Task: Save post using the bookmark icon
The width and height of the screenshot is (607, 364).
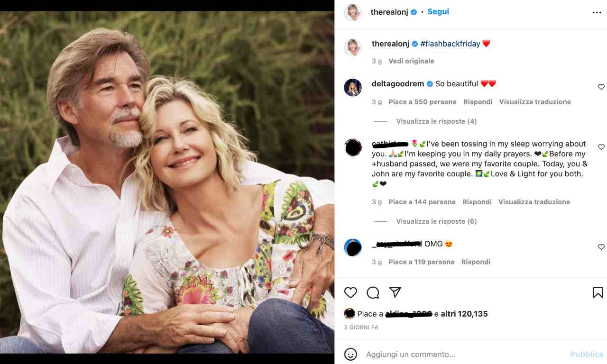Action: tap(598, 293)
